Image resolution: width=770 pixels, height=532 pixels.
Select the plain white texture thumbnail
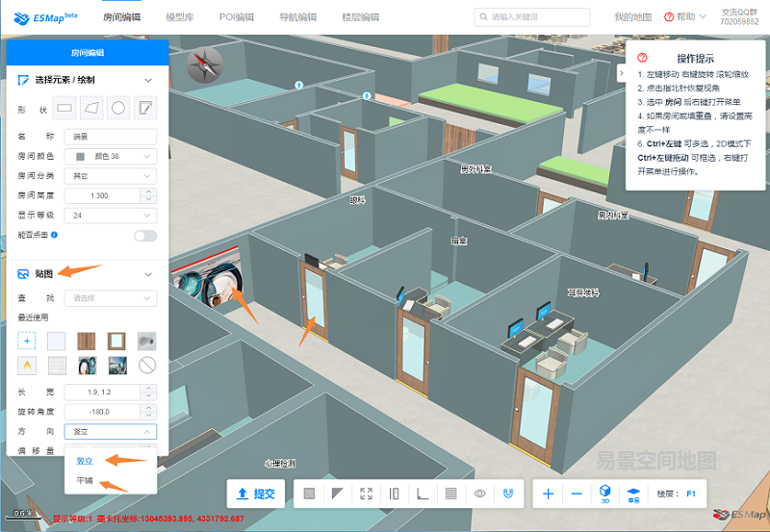coord(57,342)
